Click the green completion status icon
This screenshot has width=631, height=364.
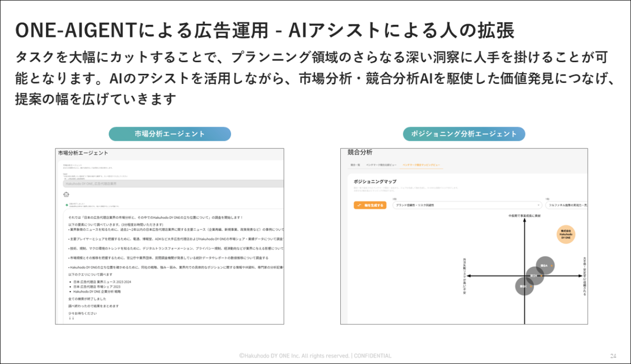[66, 204]
